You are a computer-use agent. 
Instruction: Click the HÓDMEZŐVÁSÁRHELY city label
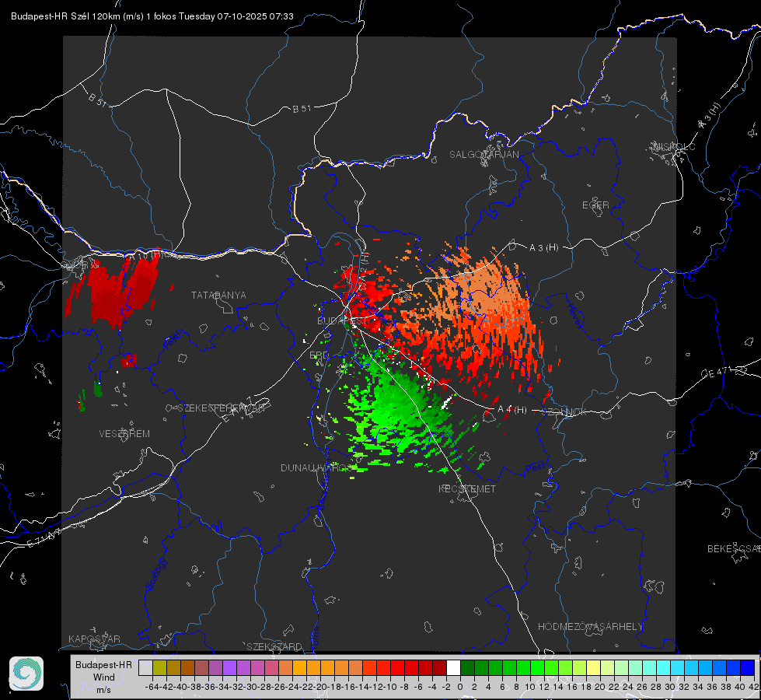coord(590,626)
